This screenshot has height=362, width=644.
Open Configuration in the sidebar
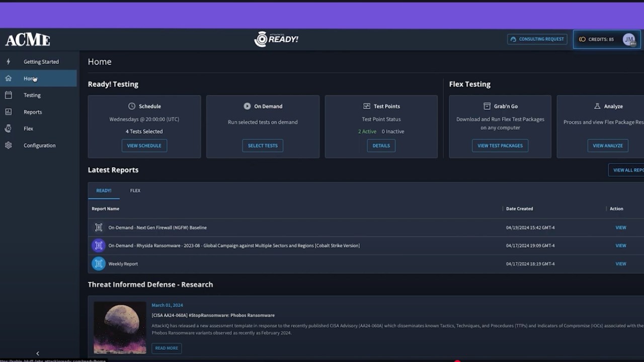click(38, 145)
